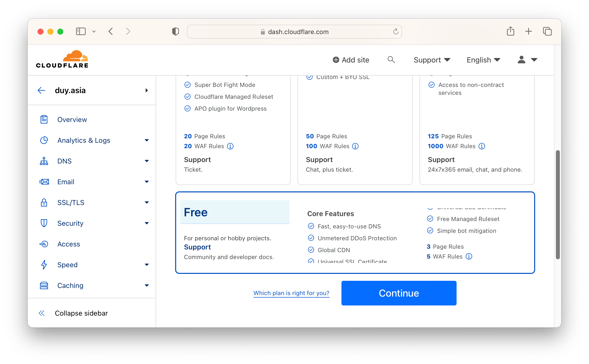Open the English language dropdown
The height and width of the screenshot is (364, 589).
(483, 60)
